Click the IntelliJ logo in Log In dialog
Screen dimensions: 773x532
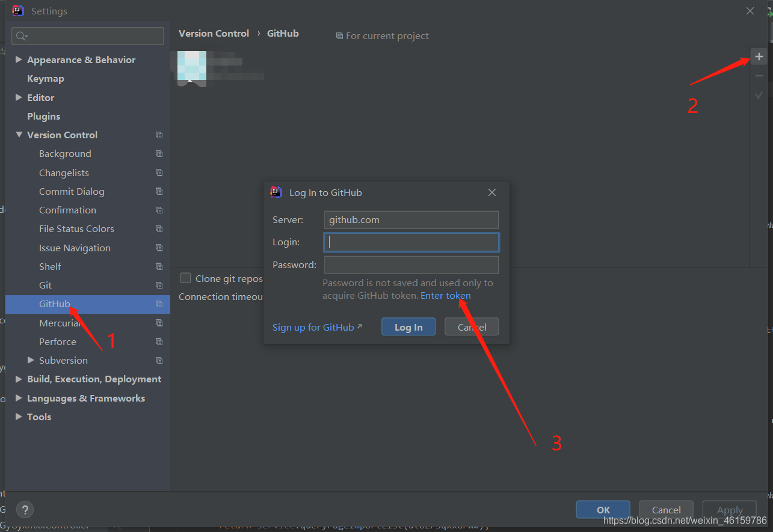(x=276, y=192)
